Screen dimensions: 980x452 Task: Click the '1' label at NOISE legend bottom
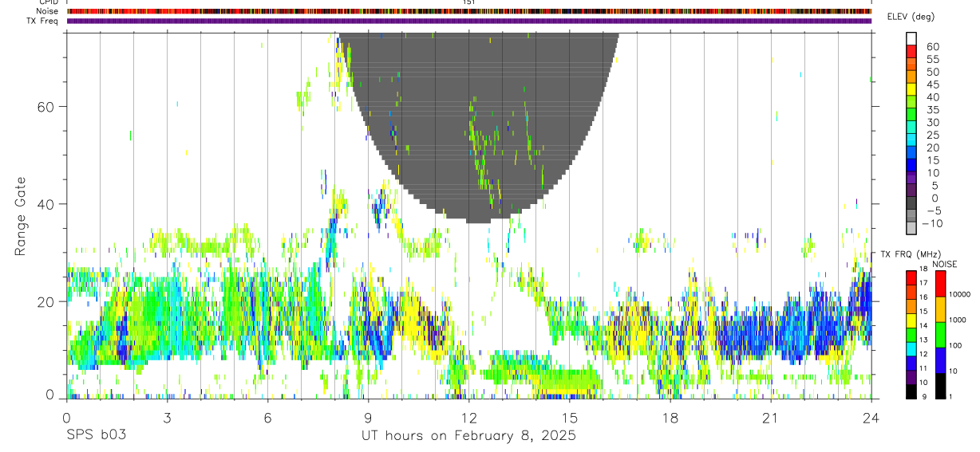click(950, 396)
